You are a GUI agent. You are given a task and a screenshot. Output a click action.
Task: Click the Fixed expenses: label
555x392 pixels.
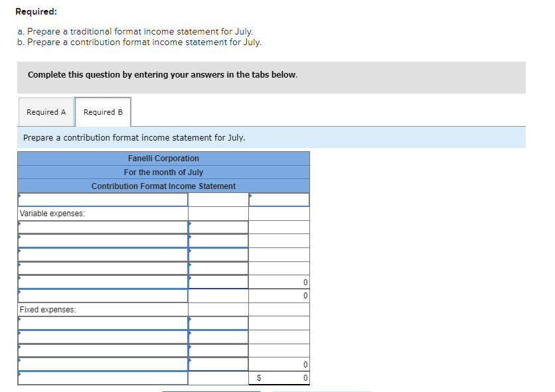coord(48,310)
